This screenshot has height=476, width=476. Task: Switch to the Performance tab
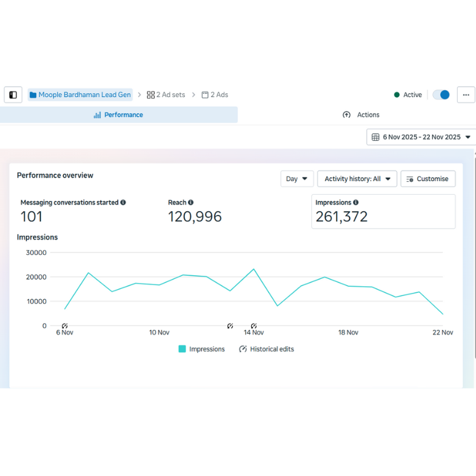click(x=119, y=115)
